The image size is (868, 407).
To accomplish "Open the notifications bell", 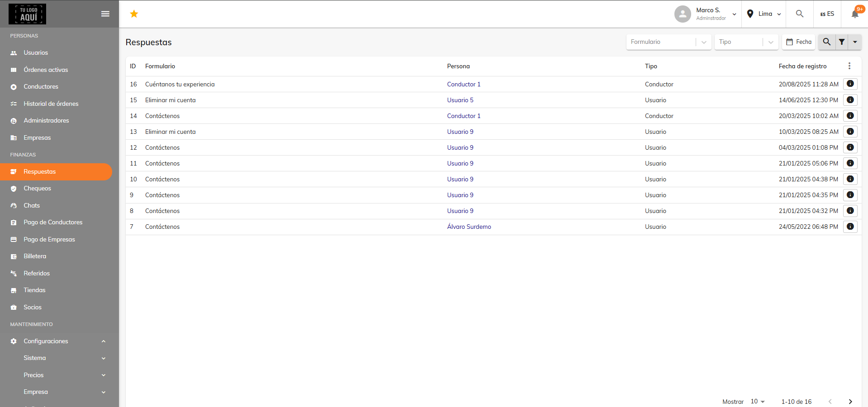I will [855, 14].
